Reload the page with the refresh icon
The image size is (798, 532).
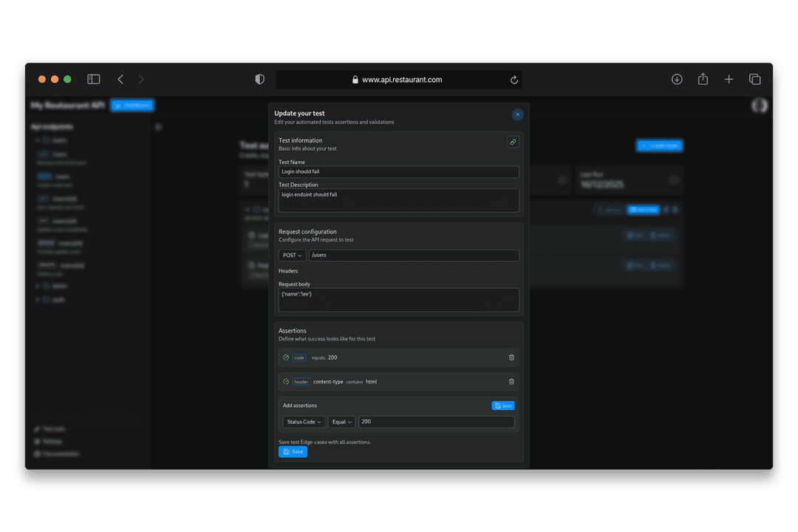514,79
